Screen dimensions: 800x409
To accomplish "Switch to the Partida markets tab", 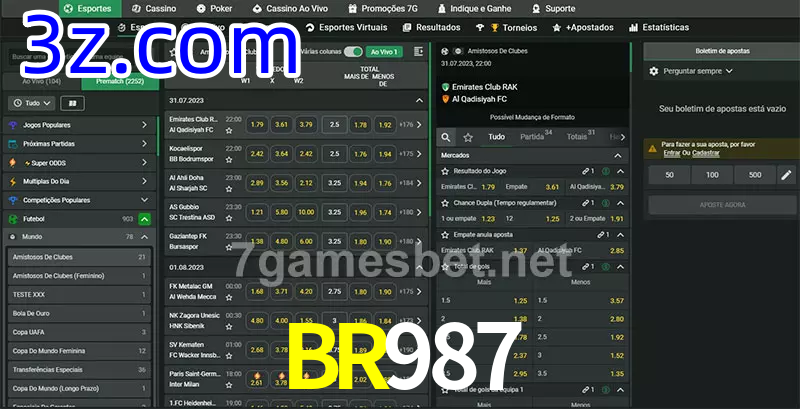I will [x=536, y=137].
